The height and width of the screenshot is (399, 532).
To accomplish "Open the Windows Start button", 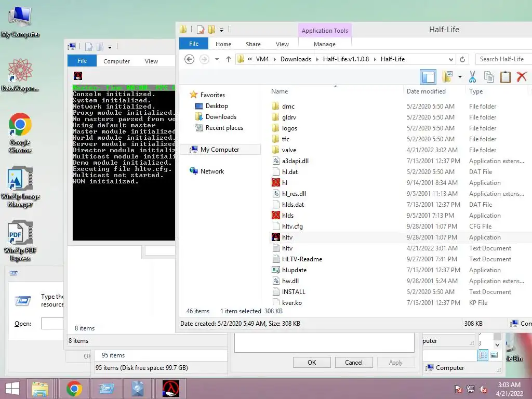I will coord(12,389).
